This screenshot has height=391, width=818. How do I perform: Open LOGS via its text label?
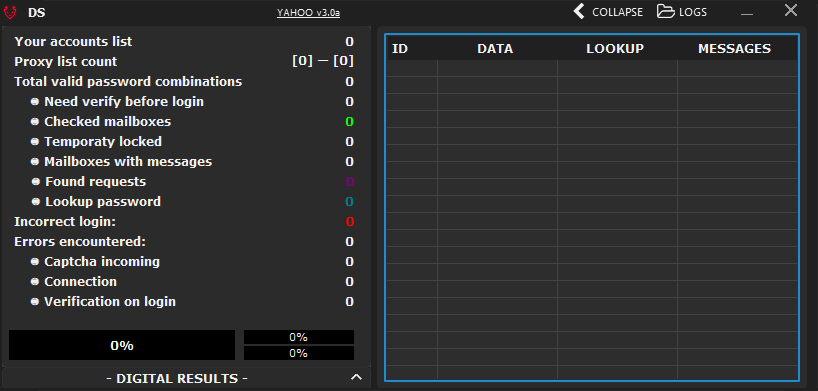pos(693,11)
